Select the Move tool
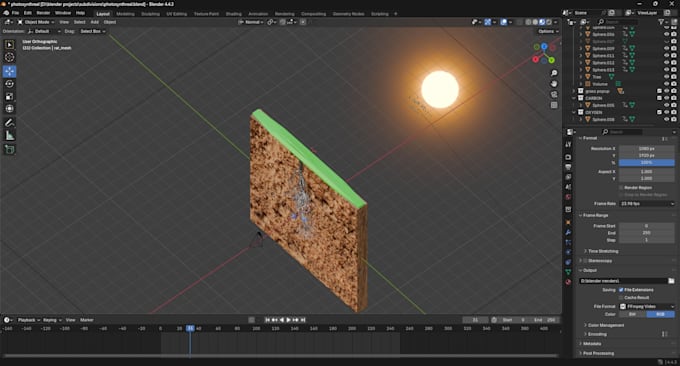The height and width of the screenshot is (366, 680). pyautogui.click(x=10, y=71)
